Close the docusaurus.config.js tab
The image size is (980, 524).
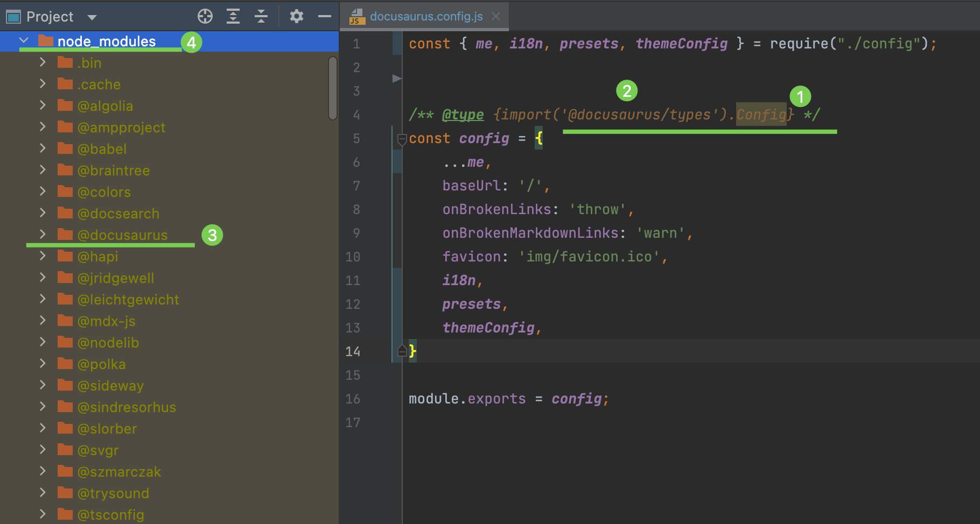coord(496,17)
